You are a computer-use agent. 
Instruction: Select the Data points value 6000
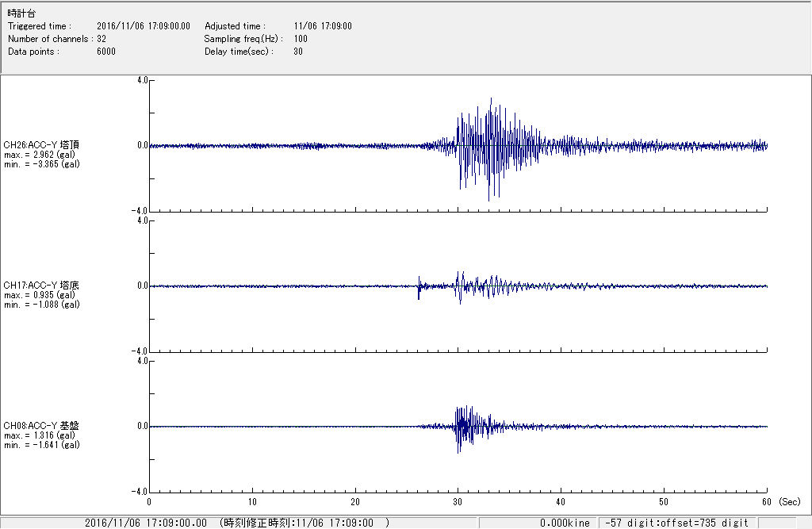(x=105, y=52)
